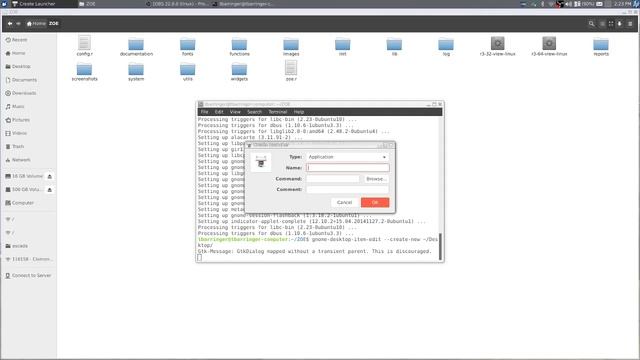
Task: Click the launcher icon chooser in Create Launcher
Action: [x=261, y=162]
